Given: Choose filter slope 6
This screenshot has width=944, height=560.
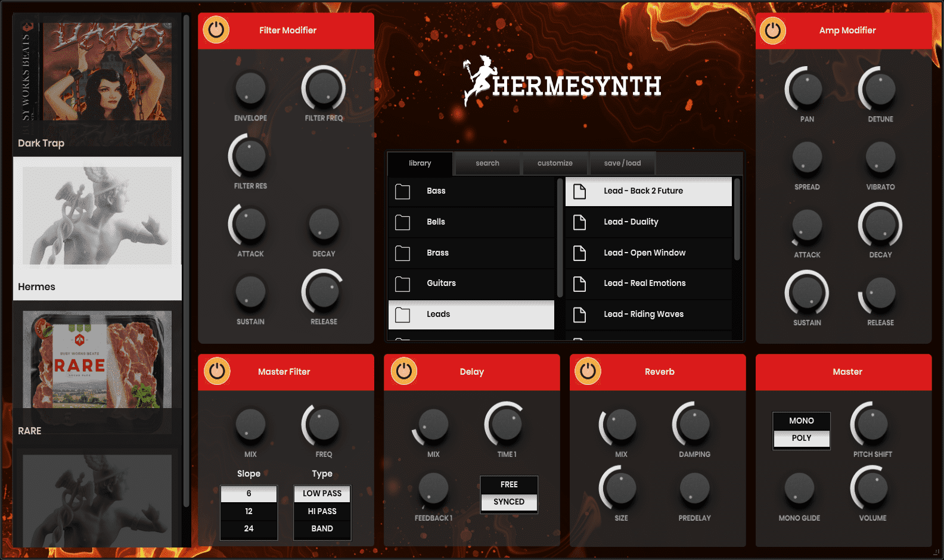Looking at the screenshot, I should (x=249, y=494).
